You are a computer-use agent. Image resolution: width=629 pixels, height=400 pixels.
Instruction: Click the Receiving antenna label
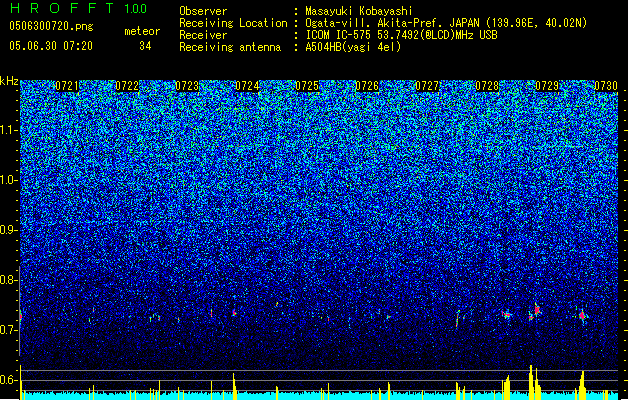coord(230,47)
